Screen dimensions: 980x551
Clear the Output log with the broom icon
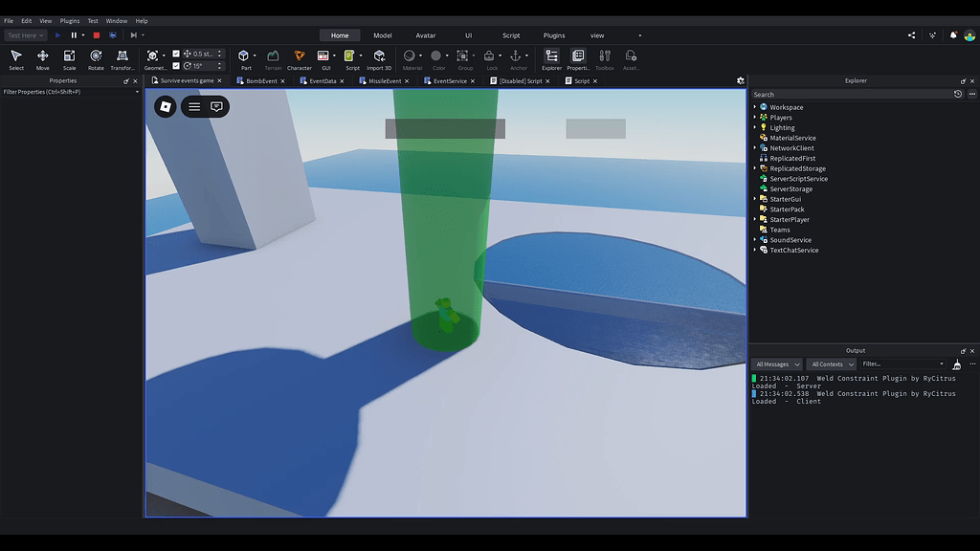957,364
